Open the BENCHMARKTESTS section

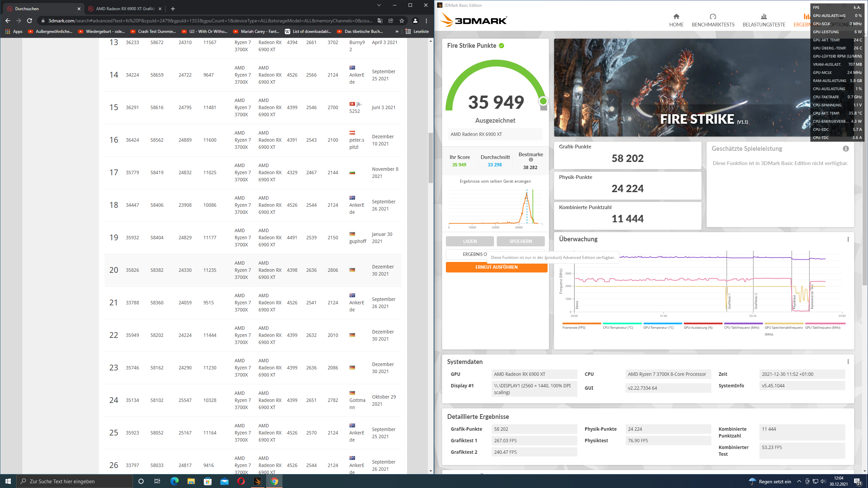point(713,20)
